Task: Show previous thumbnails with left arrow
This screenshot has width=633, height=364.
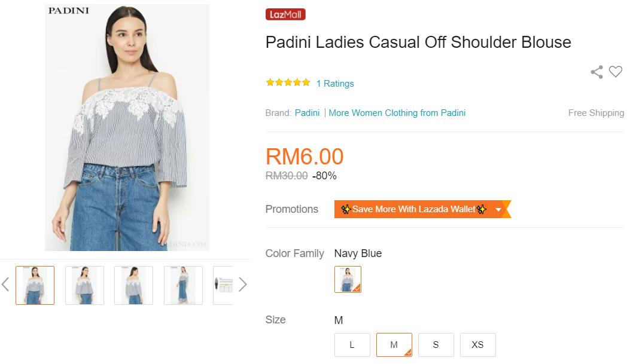Action: tap(5, 285)
